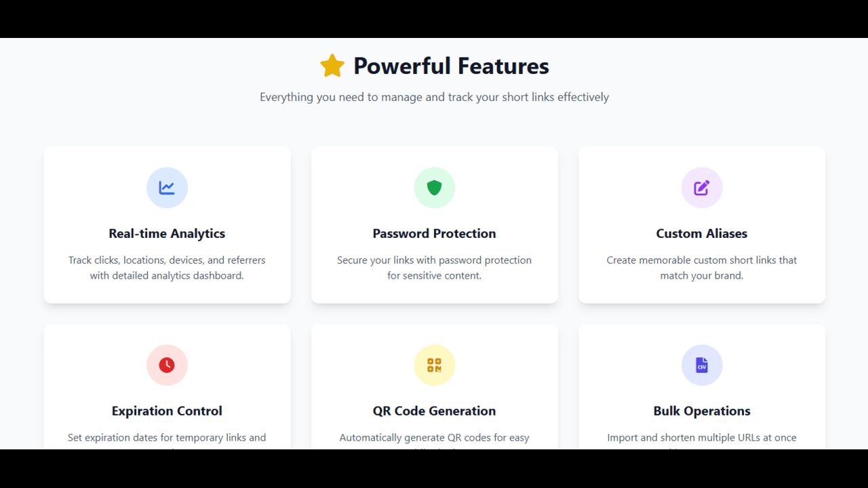Click the yellow star icon beside Powerful Features
This screenshot has width=868, height=488.
(332, 66)
